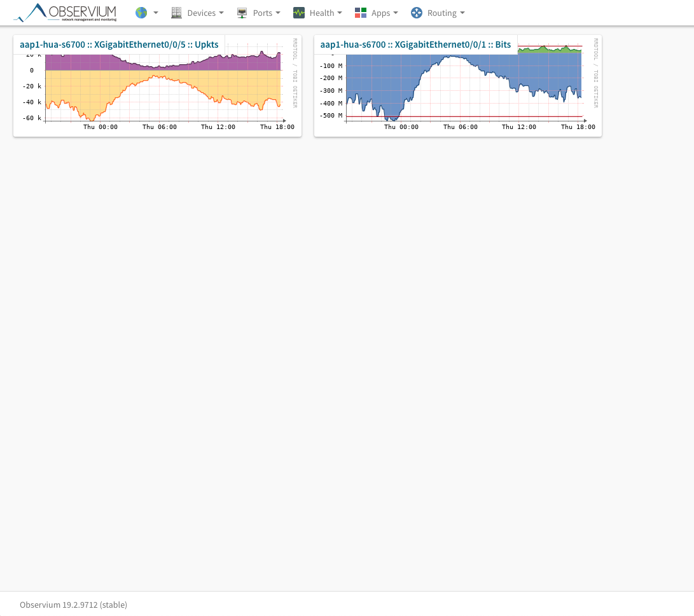Expand the caret next to Routing
The width and height of the screenshot is (694, 616).
(x=462, y=13)
